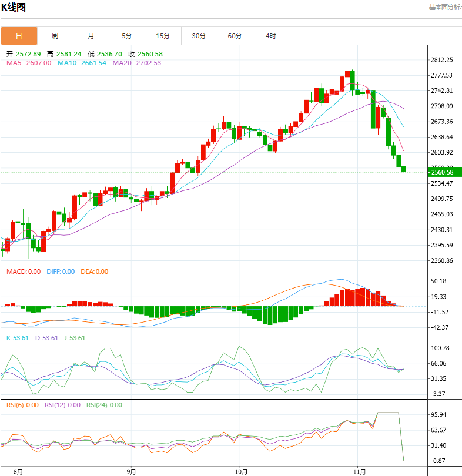Click the DEA: 0.00 indicator label
Viewport: 462px width, 476px height.
pyautogui.click(x=95, y=271)
